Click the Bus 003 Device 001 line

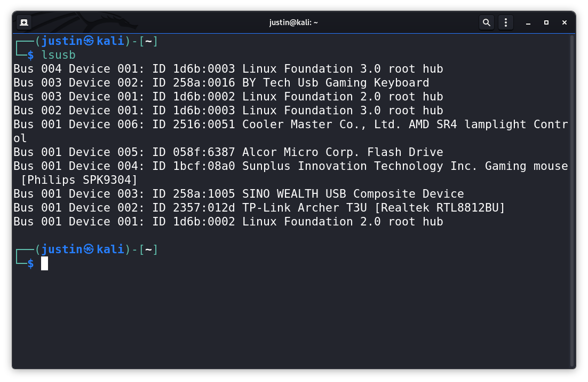[x=228, y=97]
